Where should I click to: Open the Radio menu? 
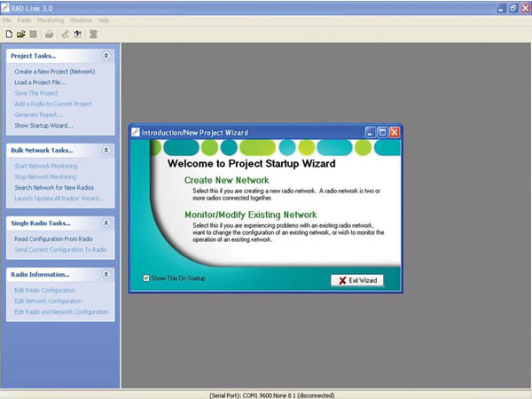click(x=24, y=20)
